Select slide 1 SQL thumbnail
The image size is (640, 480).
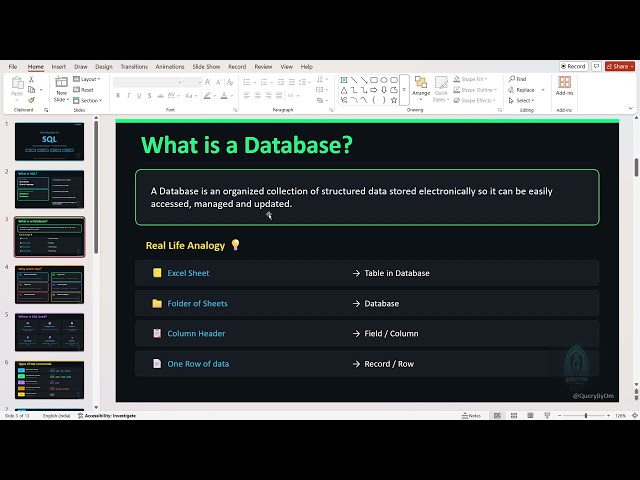(49, 142)
